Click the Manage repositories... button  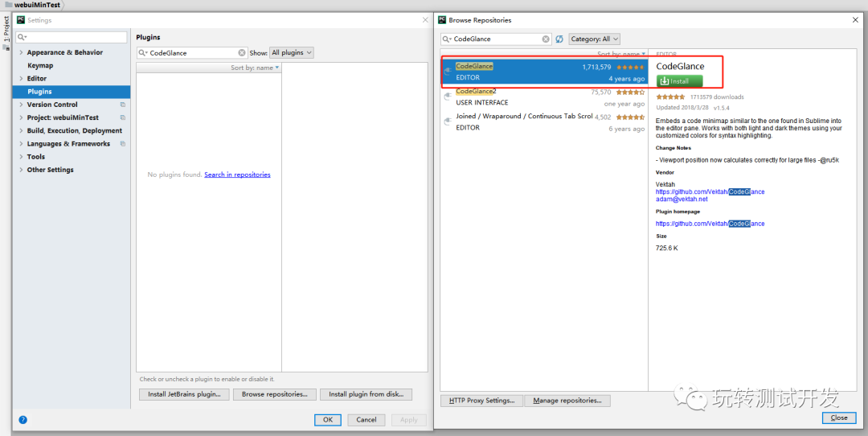[x=567, y=401]
